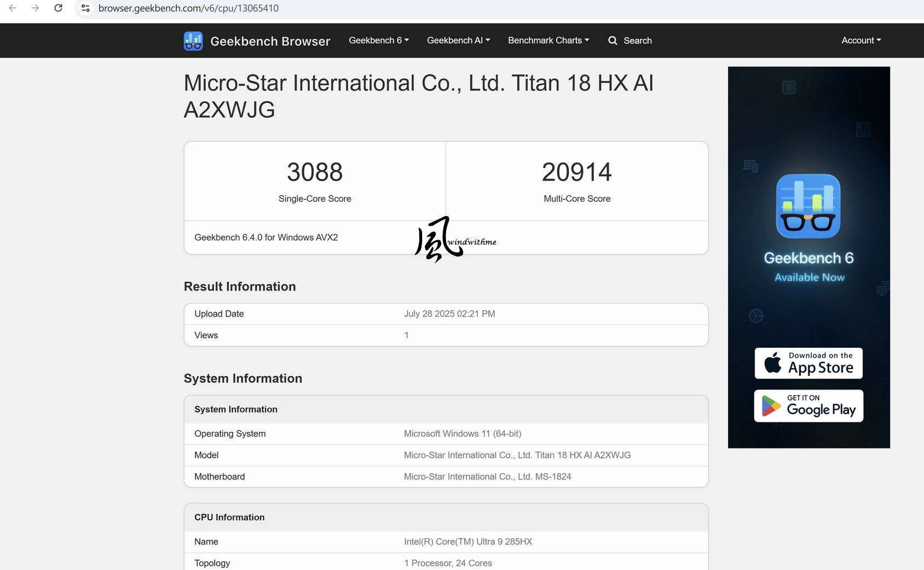This screenshot has width=924, height=570.
Task: Click the Geekbench 6 app icon in ad
Action: pyautogui.click(x=809, y=206)
